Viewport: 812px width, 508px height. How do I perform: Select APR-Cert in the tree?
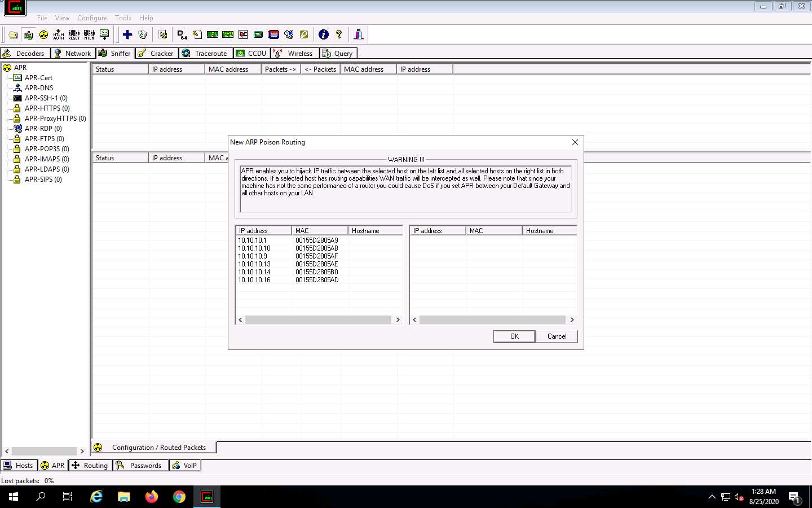pyautogui.click(x=38, y=78)
